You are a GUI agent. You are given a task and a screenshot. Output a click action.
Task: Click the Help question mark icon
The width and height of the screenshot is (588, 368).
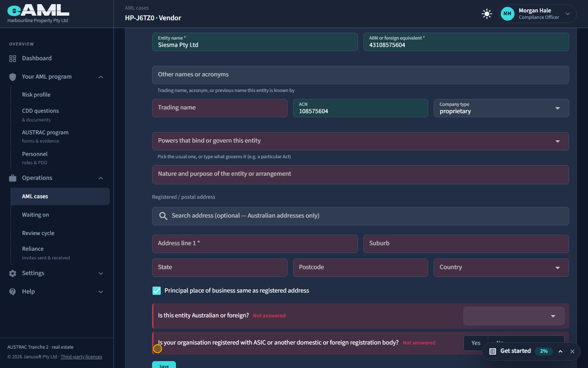click(x=12, y=292)
